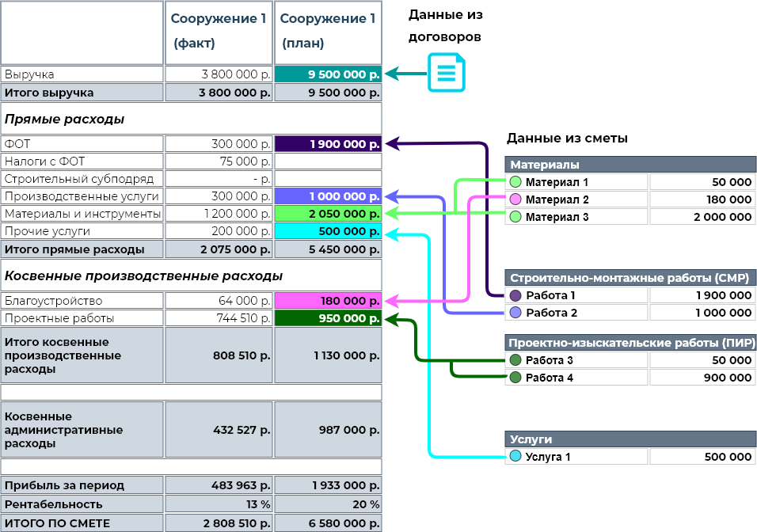Click the Прибыль за период fact value 483 963 р.
This screenshot has height=532, width=757.
pos(219,485)
